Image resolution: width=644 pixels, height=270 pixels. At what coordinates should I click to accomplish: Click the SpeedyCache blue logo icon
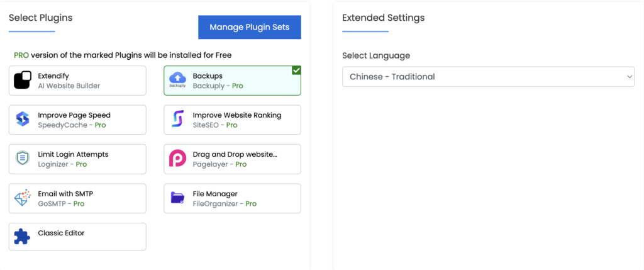(x=23, y=119)
